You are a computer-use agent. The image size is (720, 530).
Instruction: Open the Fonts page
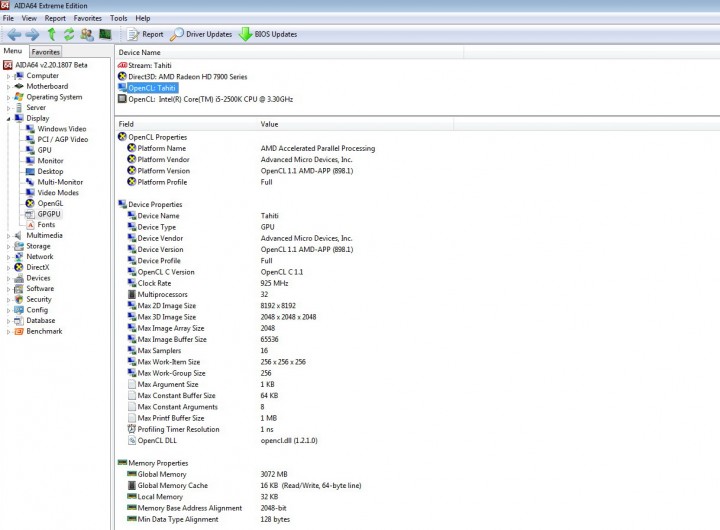(x=40, y=225)
